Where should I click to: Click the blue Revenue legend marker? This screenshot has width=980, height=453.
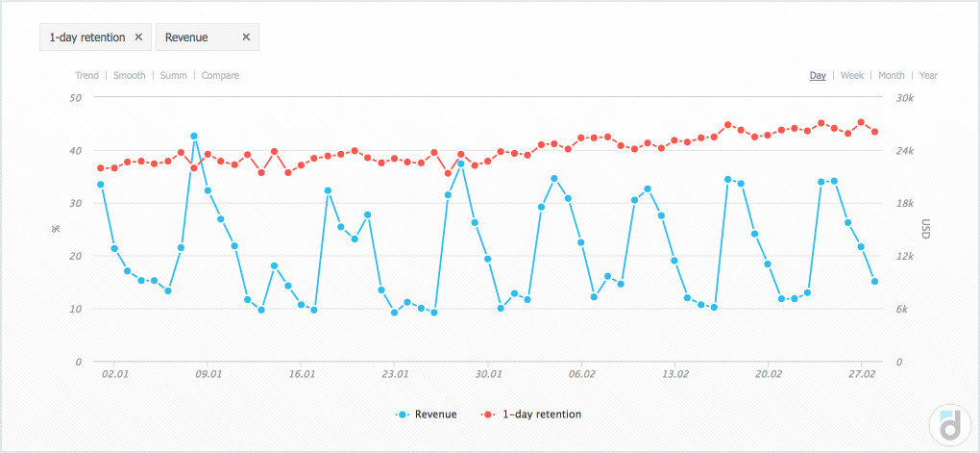[x=403, y=415]
